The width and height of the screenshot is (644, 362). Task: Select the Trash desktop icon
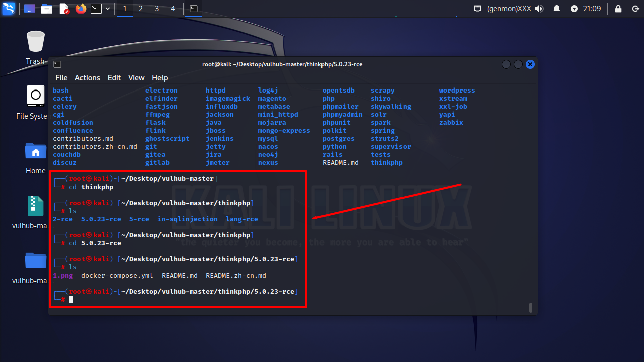pos(35,48)
